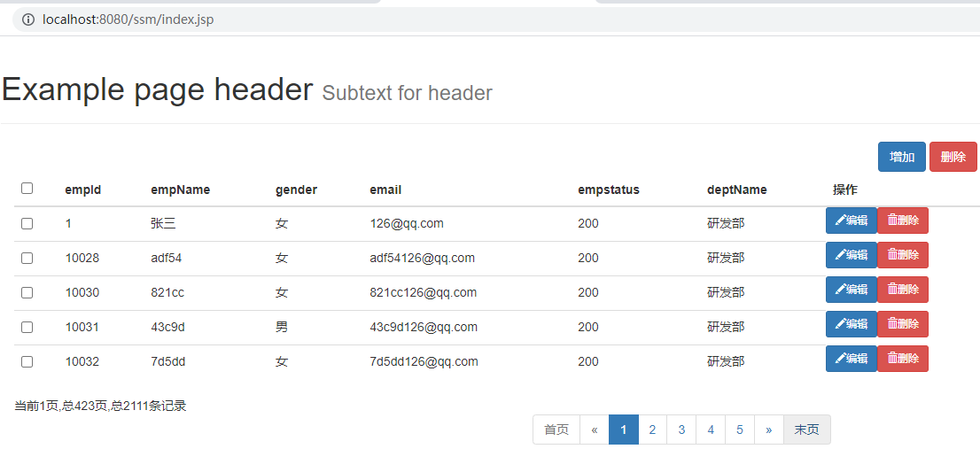This screenshot has width=980, height=449.
Task: Click 删除 for employee 7d5dd
Action: (x=903, y=359)
